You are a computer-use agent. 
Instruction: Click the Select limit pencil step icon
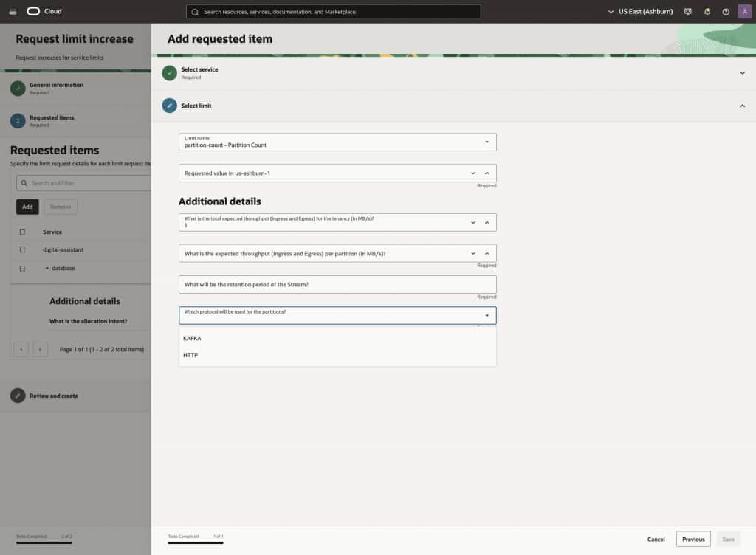[169, 106]
